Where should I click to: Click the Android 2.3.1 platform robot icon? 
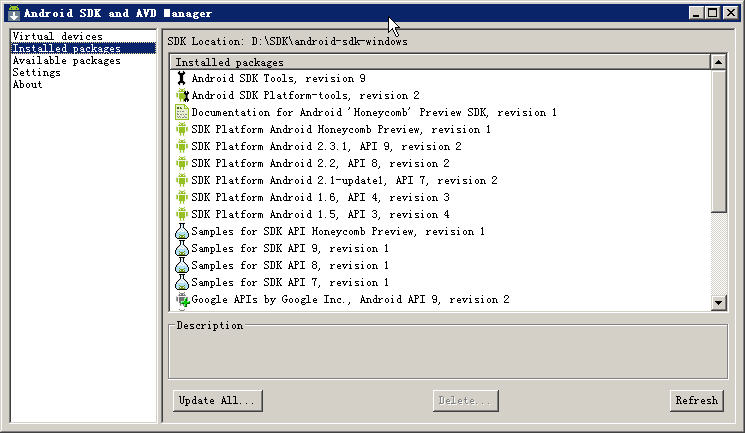pyautogui.click(x=182, y=146)
